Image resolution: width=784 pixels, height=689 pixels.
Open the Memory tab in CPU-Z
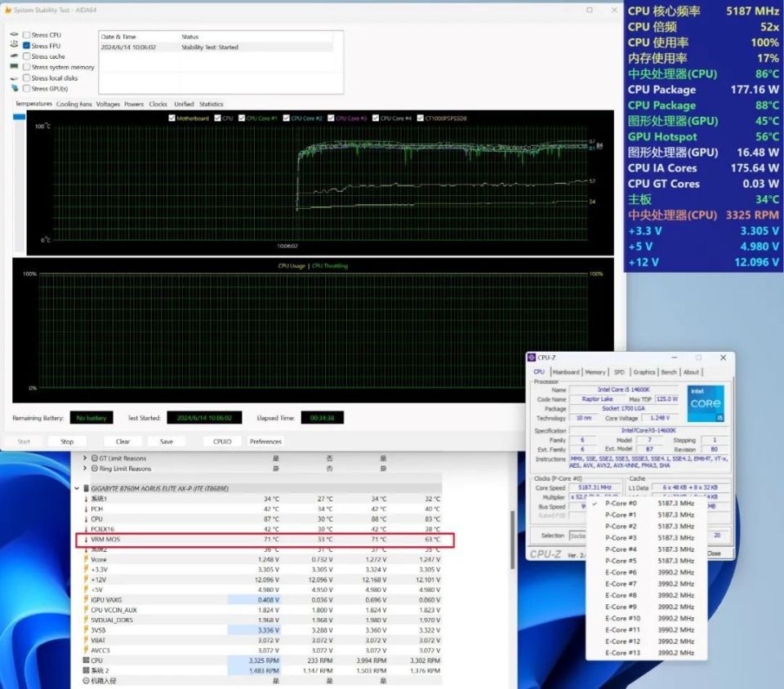[595, 372]
